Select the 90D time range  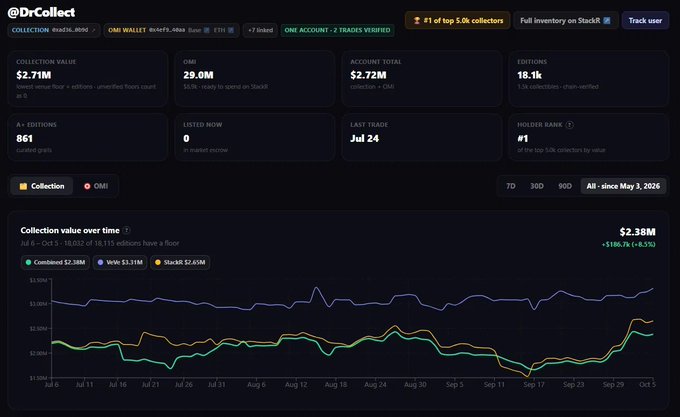coord(565,186)
